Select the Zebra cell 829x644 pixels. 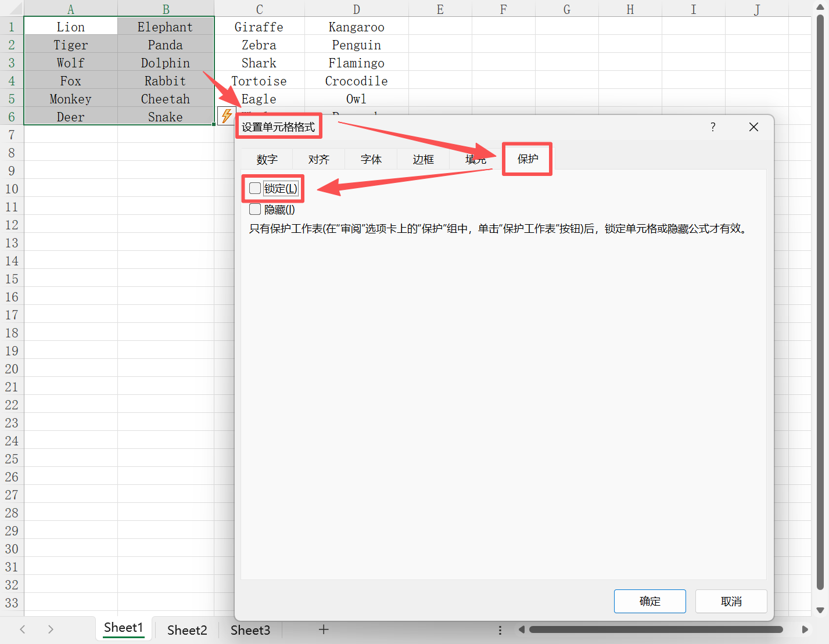[259, 45]
